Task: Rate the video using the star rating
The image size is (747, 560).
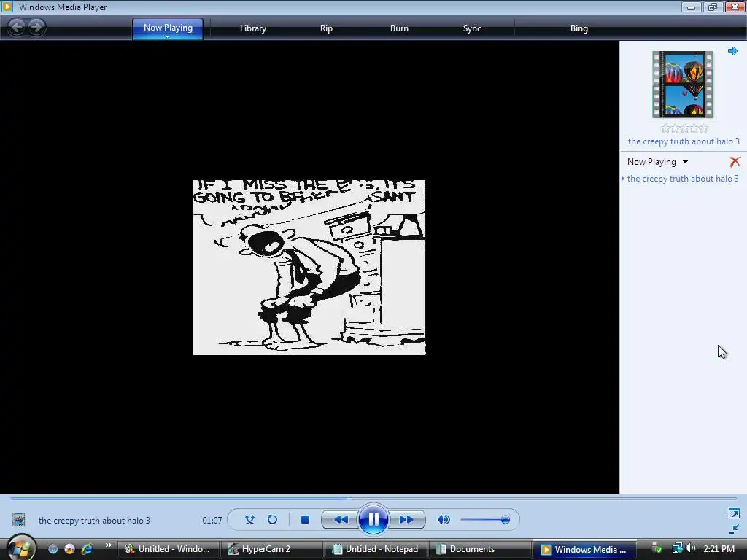Action: pyautogui.click(x=684, y=128)
